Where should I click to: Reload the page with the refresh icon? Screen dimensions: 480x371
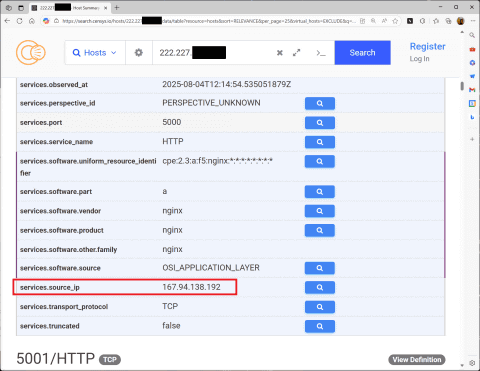coord(20,21)
